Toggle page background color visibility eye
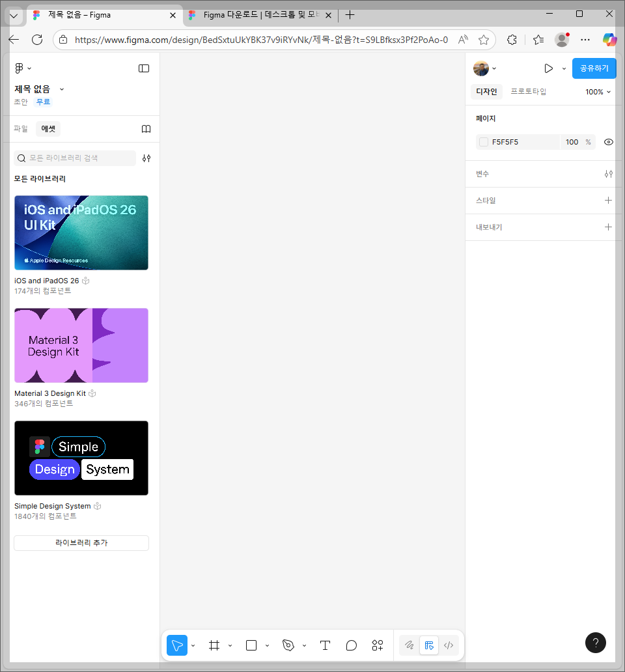The width and height of the screenshot is (625, 672). click(x=608, y=143)
